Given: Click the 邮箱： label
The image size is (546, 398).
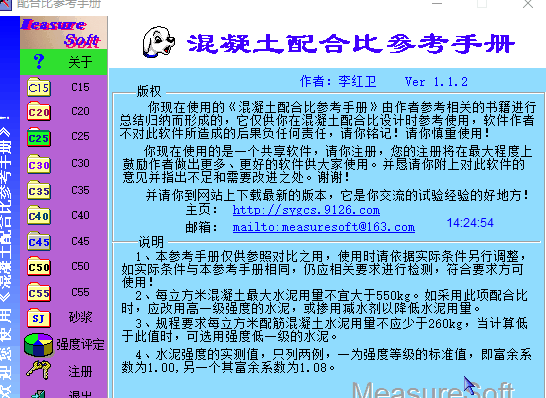Looking at the screenshot, I should (x=202, y=227).
